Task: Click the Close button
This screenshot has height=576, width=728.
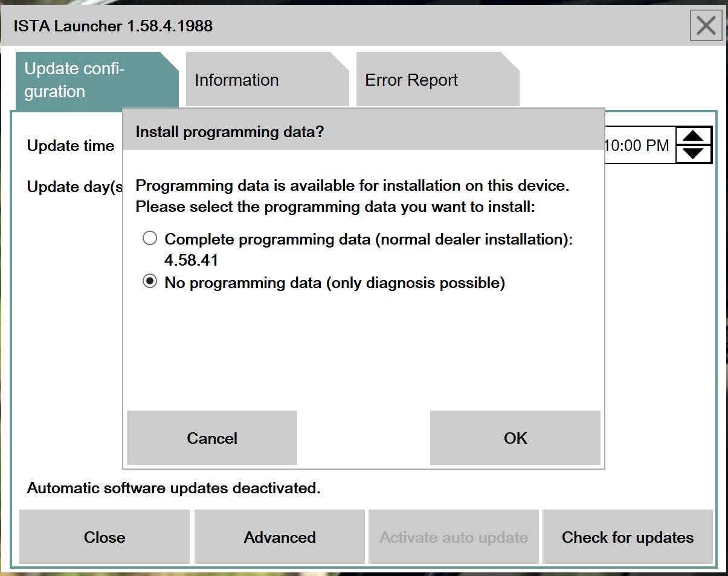Action: coord(105,537)
